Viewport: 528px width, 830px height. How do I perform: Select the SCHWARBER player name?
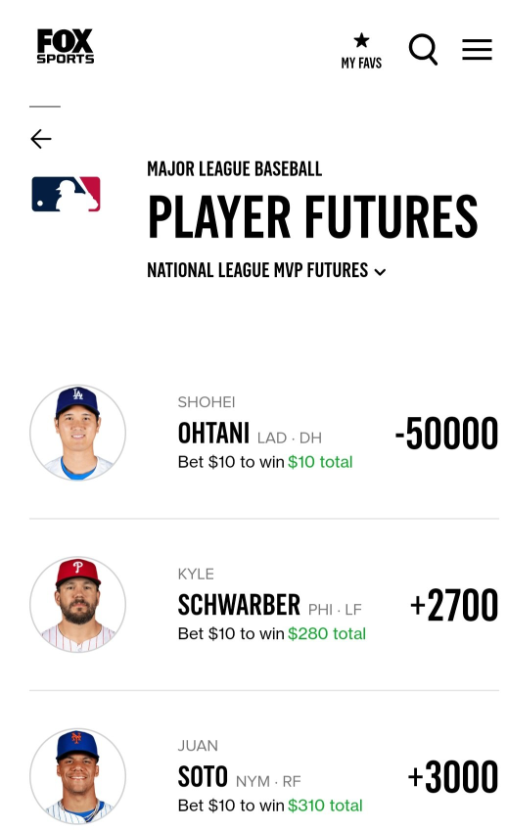coord(239,605)
